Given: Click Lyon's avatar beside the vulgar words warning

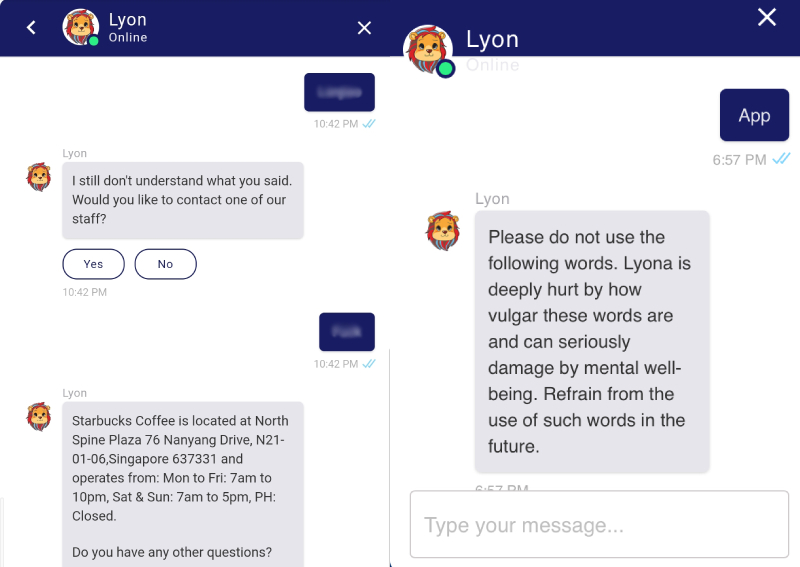Looking at the screenshot, I should coord(443,231).
